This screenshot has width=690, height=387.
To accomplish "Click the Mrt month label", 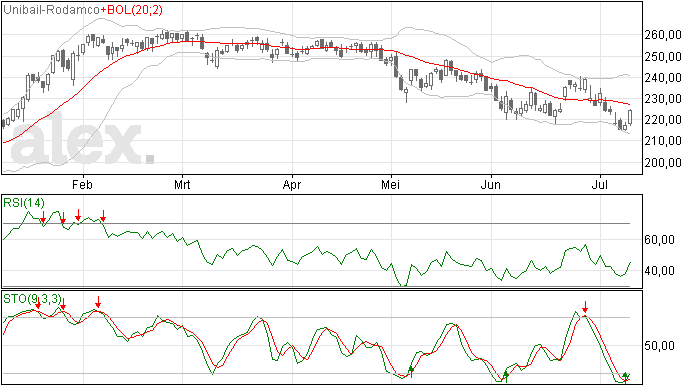I will tap(182, 184).
